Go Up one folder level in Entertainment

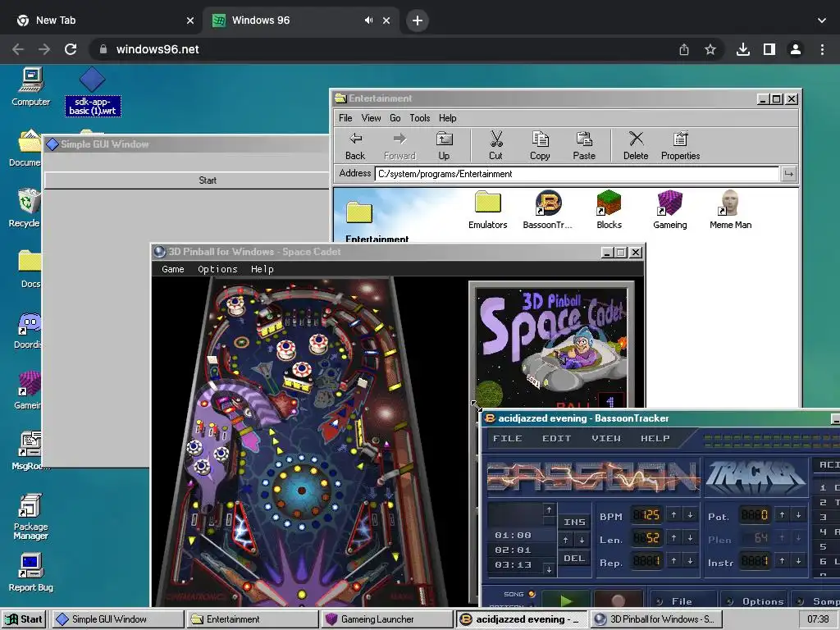click(444, 146)
